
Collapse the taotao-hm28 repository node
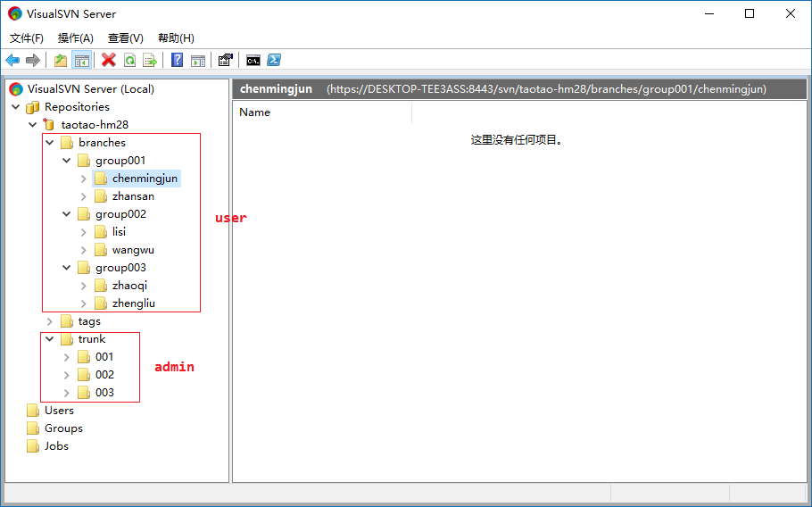click(33, 125)
